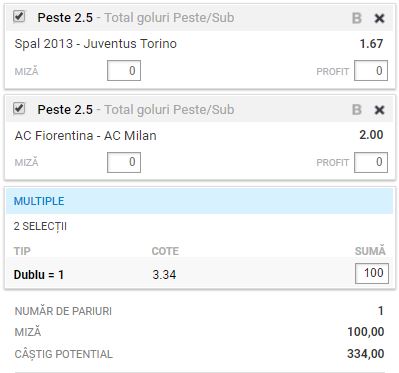Uncheck the Spal 2013 - Juventus Torino checkbox
Viewport: 399px width, 373px height.
pos(19,16)
